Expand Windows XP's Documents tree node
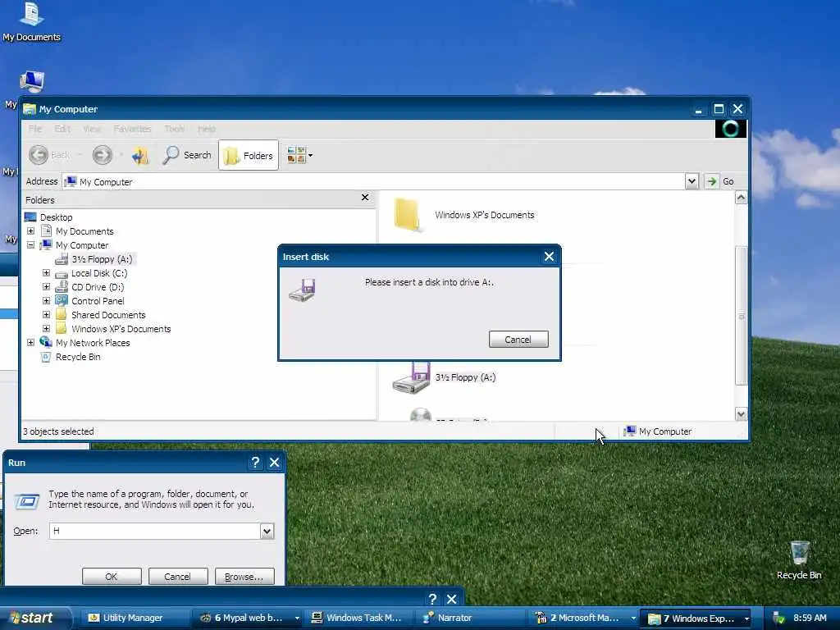 pyautogui.click(x=46, y=328)
